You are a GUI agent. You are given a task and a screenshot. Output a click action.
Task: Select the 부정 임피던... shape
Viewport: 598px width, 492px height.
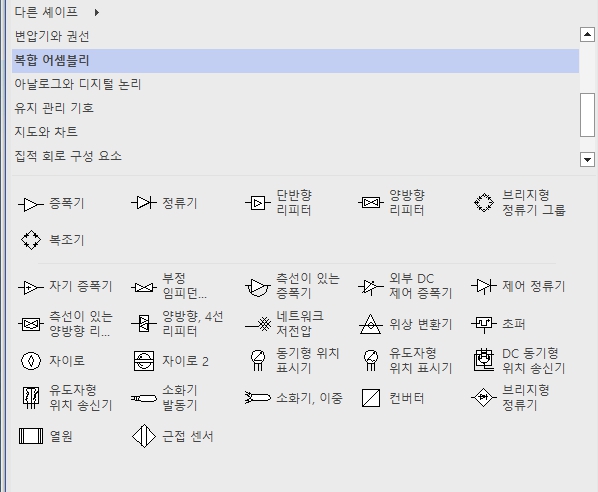point(169,286)
